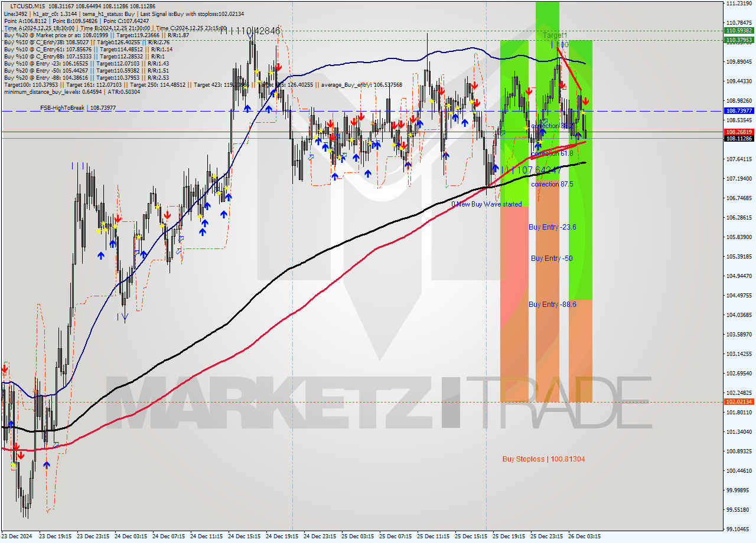Click the 109.89290 price axis label
The image size is (756, 543).
(739, 62)
